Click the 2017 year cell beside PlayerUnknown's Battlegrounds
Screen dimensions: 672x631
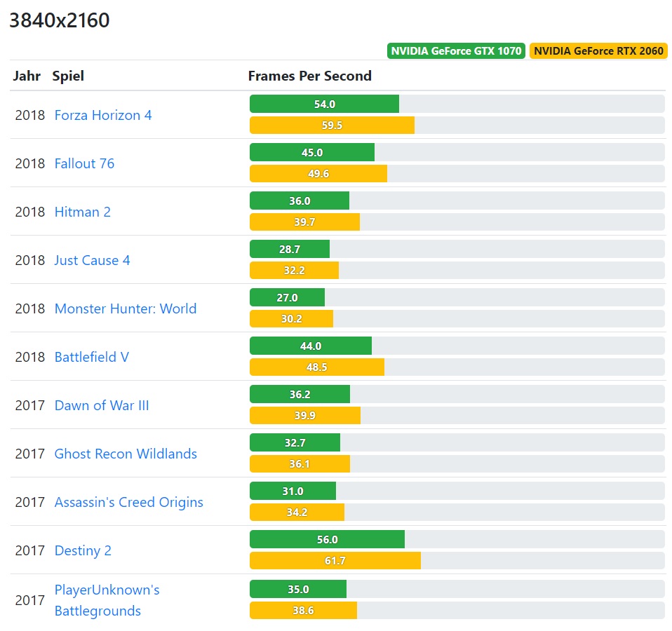[30, 601]
